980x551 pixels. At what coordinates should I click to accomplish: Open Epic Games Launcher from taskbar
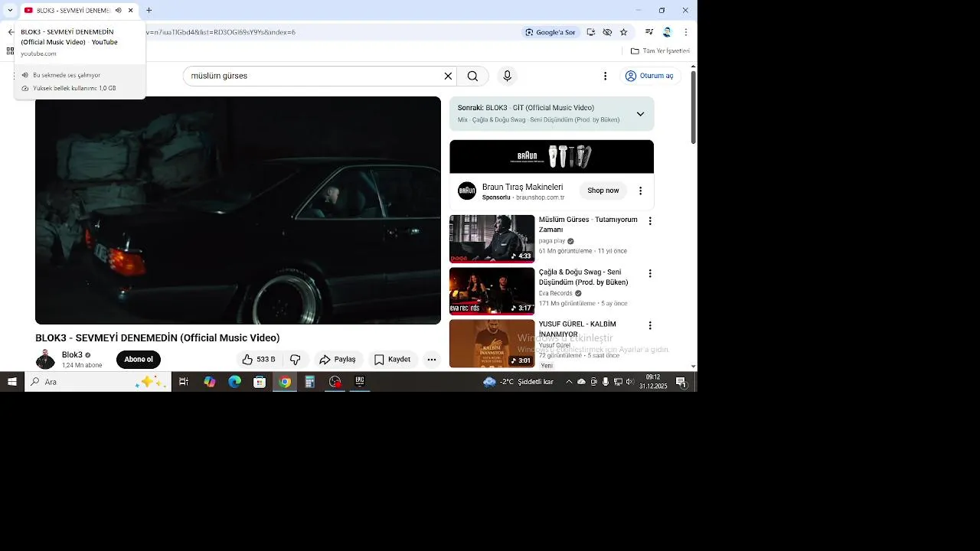[x=360, y=382]
